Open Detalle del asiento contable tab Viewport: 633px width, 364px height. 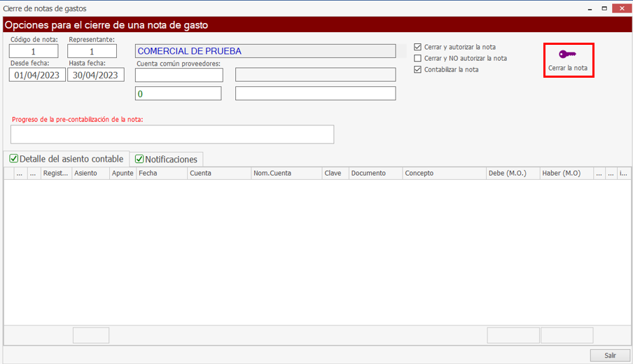coord(66,159)
